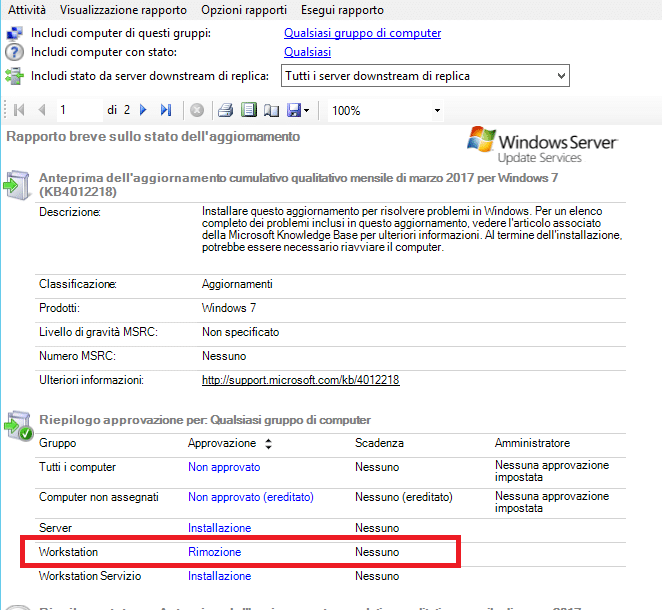Click the approval summary icon with green check
Viewport: 662px width, 610px height.
19,426
